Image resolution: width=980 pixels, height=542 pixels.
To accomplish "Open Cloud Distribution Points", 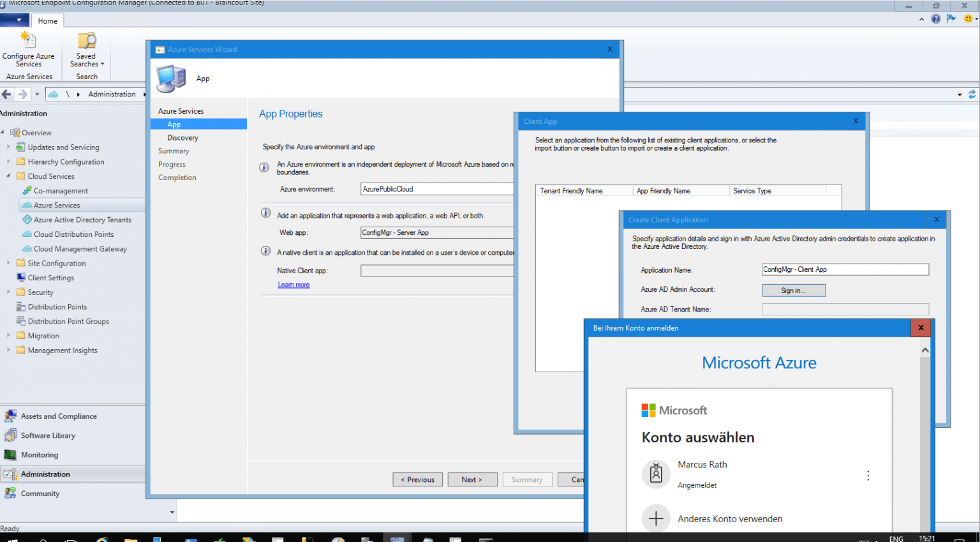I will pyautogui.click(x=75, y=234).
